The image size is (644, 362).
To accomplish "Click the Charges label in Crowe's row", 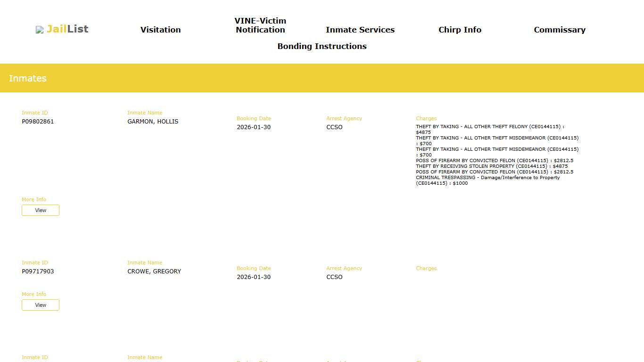I will (426, 268).
